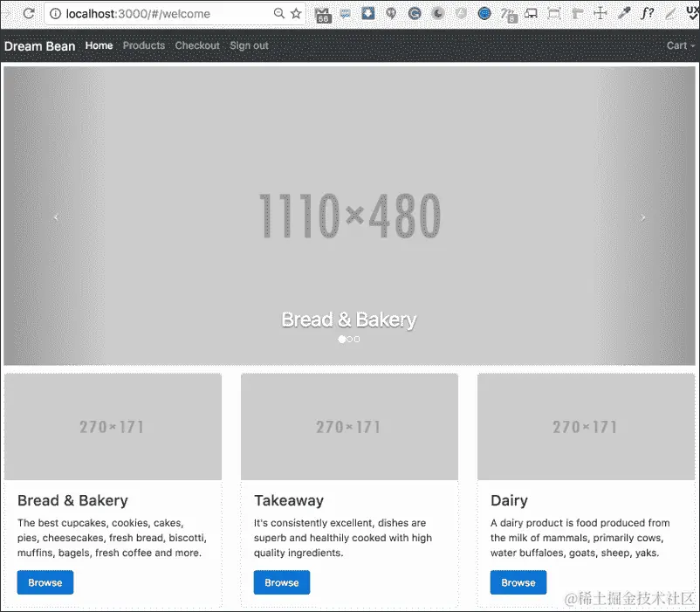Click the blue globe extension icon

(x=484, y=14)
